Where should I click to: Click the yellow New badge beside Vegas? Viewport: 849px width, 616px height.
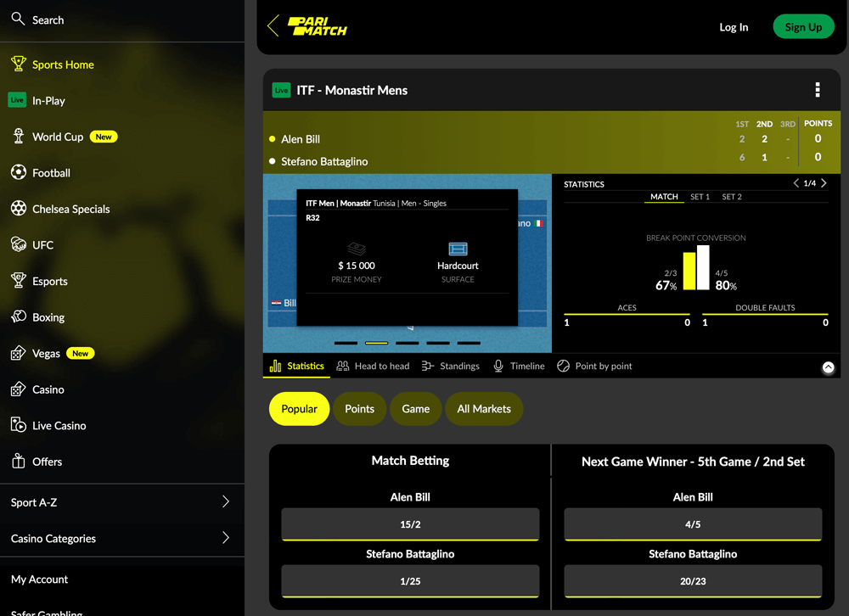tap(80, 353)
